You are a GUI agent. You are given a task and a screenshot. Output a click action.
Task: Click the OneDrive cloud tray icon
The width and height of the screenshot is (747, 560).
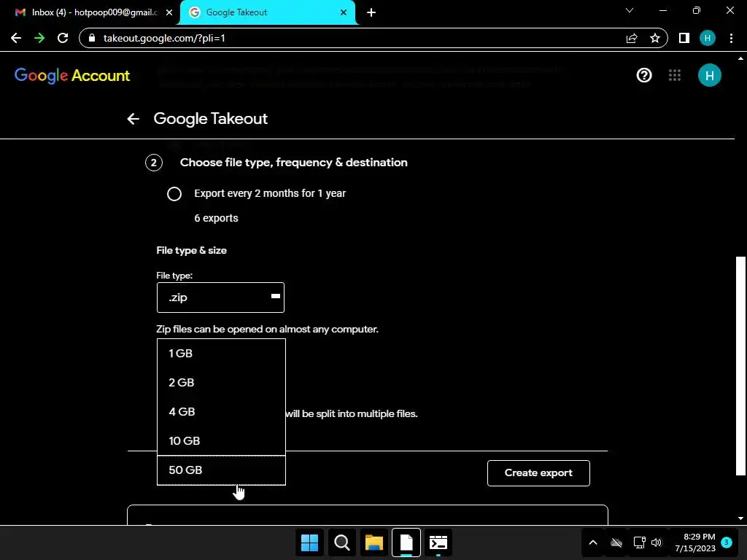coord(616,542)
